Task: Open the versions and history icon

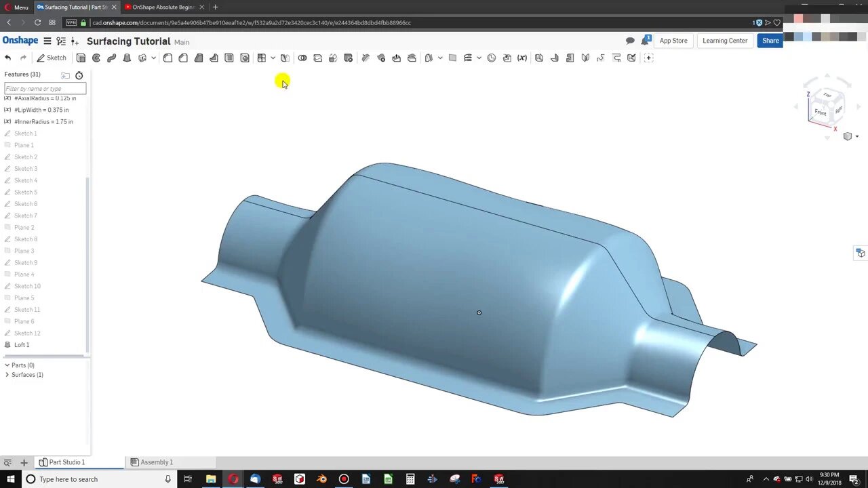Action: [x=61, y=41]
